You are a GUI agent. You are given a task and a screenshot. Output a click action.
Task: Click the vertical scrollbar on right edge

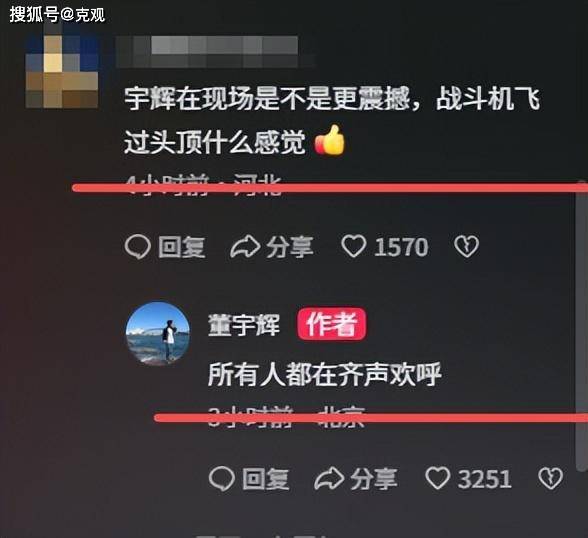click(582, 325)
